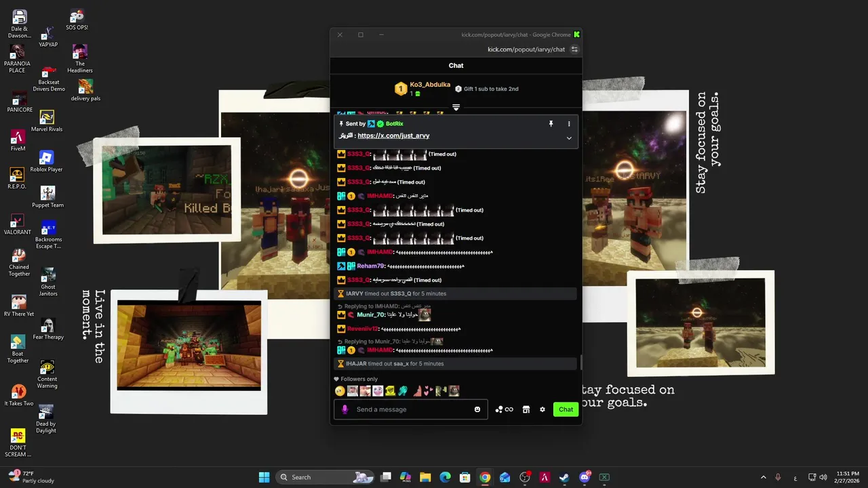This screenshot has height=488, width=868.
Task: Open the three-dot menu on pinned message
Action: (569, 124)
